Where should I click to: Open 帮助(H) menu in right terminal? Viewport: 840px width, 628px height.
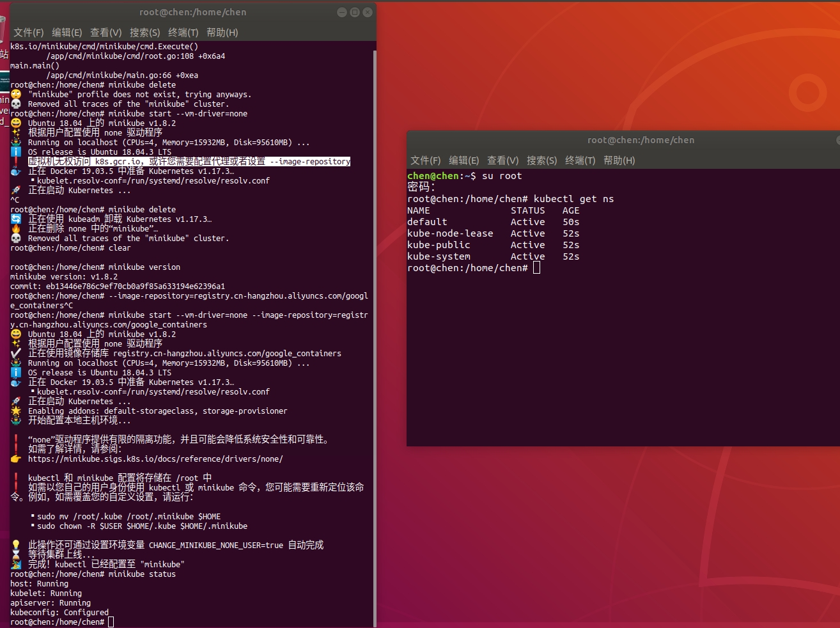619,160
